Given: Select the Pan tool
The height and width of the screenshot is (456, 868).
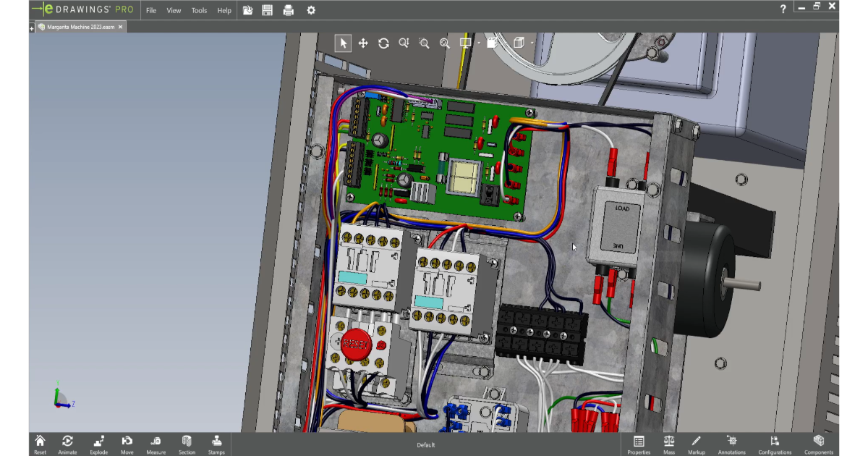Looking at the screenshot, I should 363,43.
